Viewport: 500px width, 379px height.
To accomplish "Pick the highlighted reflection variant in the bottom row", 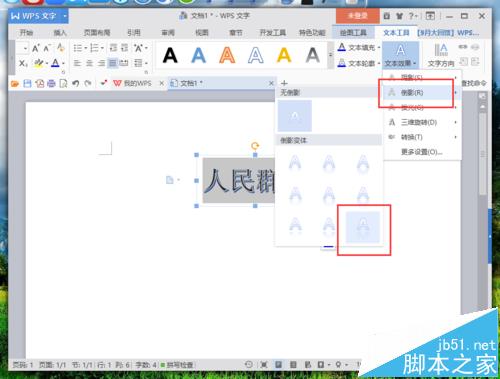I will (x=363, y=227).
